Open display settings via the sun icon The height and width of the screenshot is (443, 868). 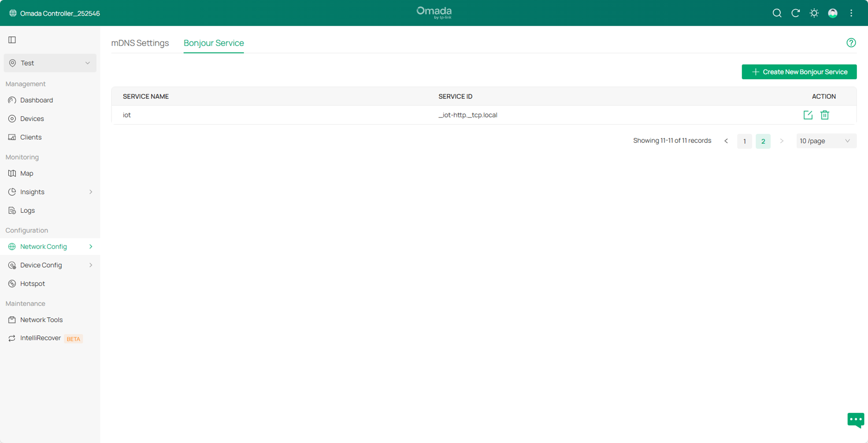coord(814,13)
